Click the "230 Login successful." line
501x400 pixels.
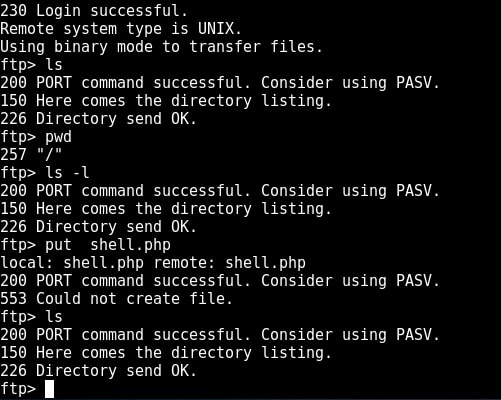tap(94, 11)
